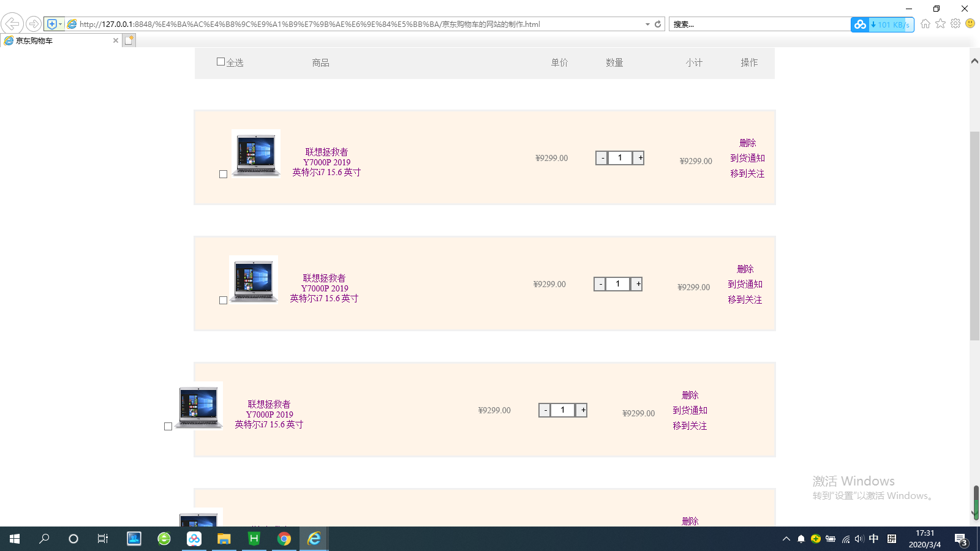The width and height of the screenshot is (980, 551).
Task: Increase the second item's quantity with plus
Action: coord(636,284)
